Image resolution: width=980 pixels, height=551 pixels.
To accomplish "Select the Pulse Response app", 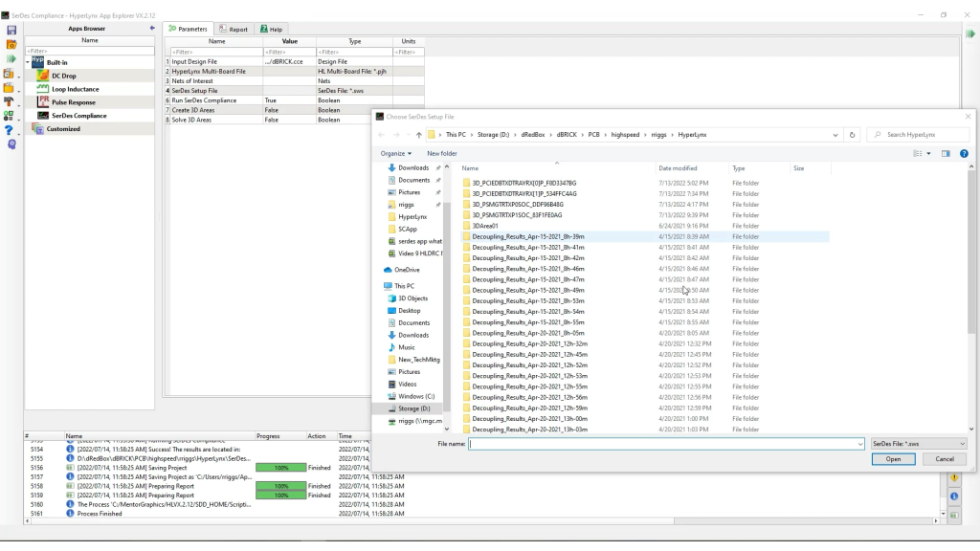I will 73,102.
